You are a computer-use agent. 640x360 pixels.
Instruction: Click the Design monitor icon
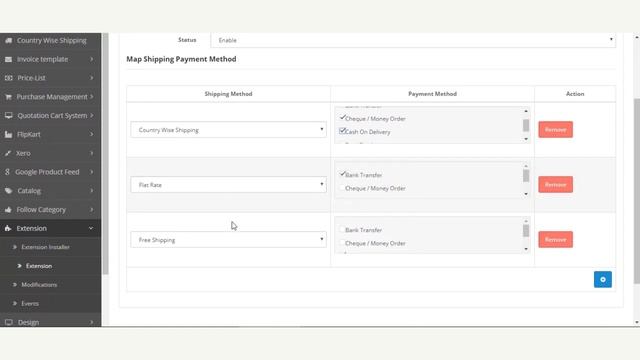(9, 322)
